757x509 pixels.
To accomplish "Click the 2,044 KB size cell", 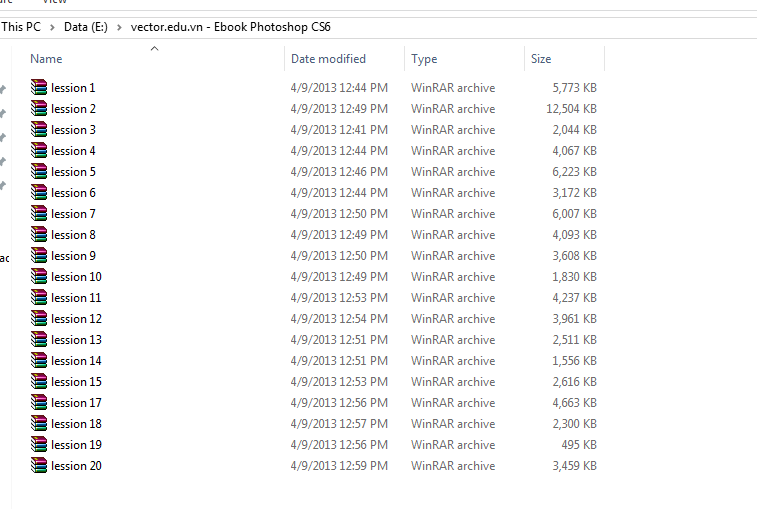I will 575,129.
